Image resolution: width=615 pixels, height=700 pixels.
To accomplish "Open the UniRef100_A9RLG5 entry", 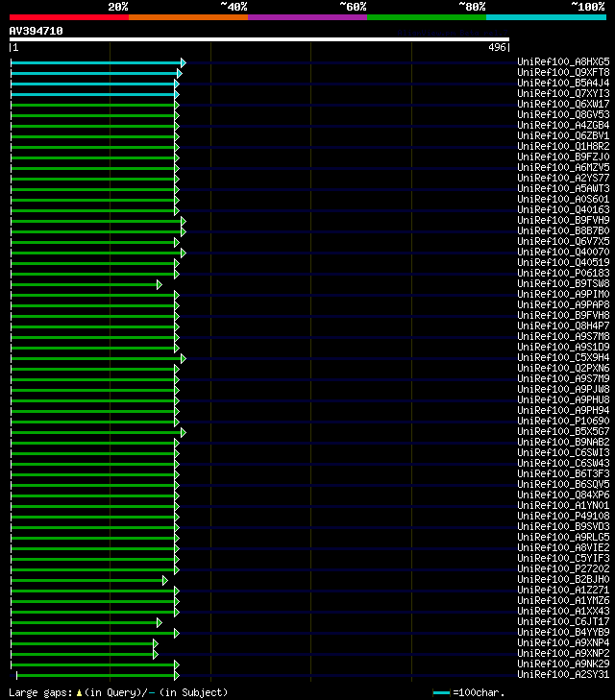I will point(563,537).
